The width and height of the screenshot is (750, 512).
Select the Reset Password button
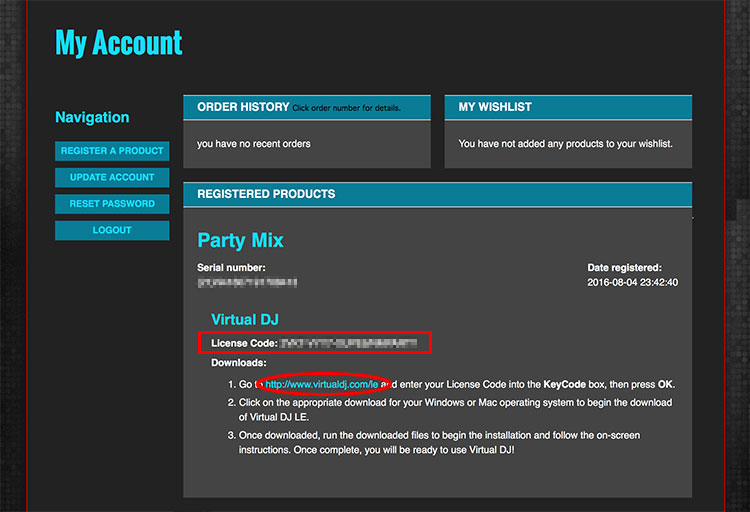[x=112, y=204]
